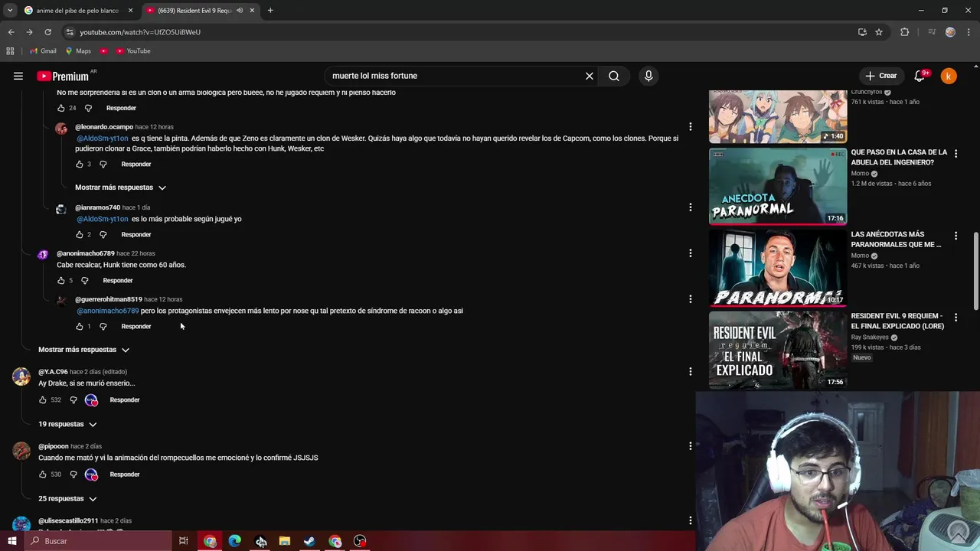Open YouTube bookmark in bookmarks bar
980x551 pixels.
pos(133,51)
